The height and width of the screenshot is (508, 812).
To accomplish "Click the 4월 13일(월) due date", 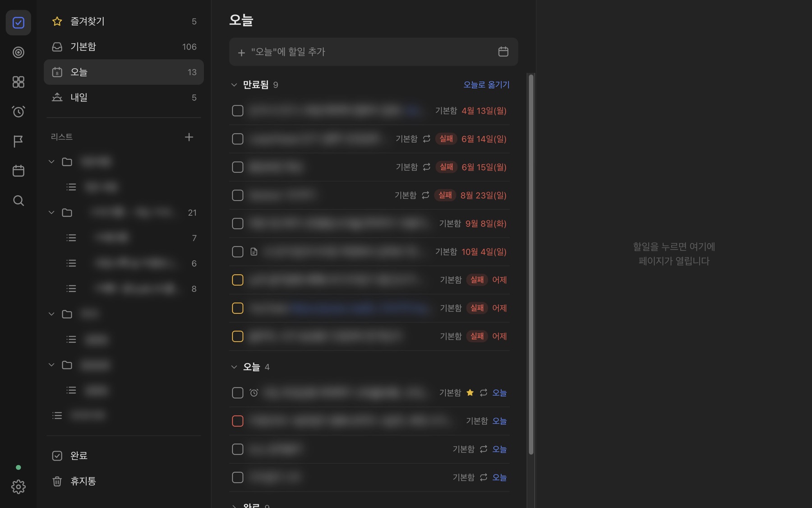I will coord(484,111).
